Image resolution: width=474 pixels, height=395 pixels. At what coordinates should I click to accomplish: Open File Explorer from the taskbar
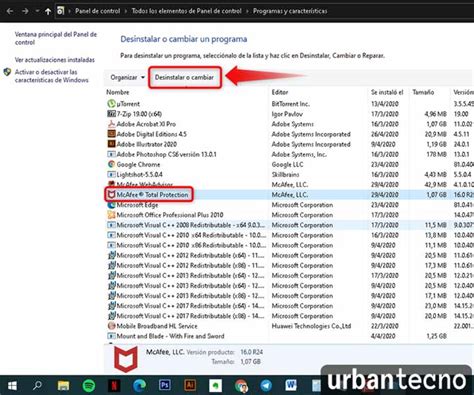[63, 386]
